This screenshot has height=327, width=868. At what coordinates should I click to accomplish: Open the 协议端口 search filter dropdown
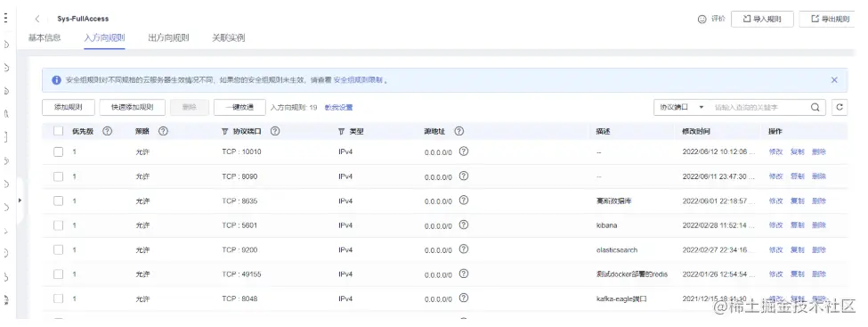tap(681, 108)
